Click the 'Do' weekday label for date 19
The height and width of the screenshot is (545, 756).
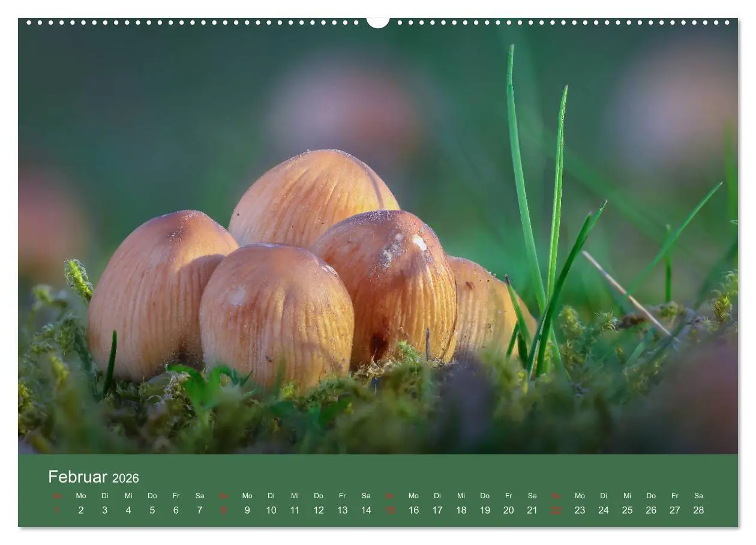coord(485,496)
